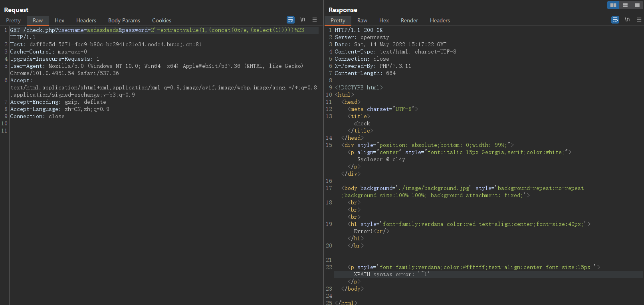This screenshot has height=305, width=644.
Task: Click the User-Agent header line
Action: 157,69
